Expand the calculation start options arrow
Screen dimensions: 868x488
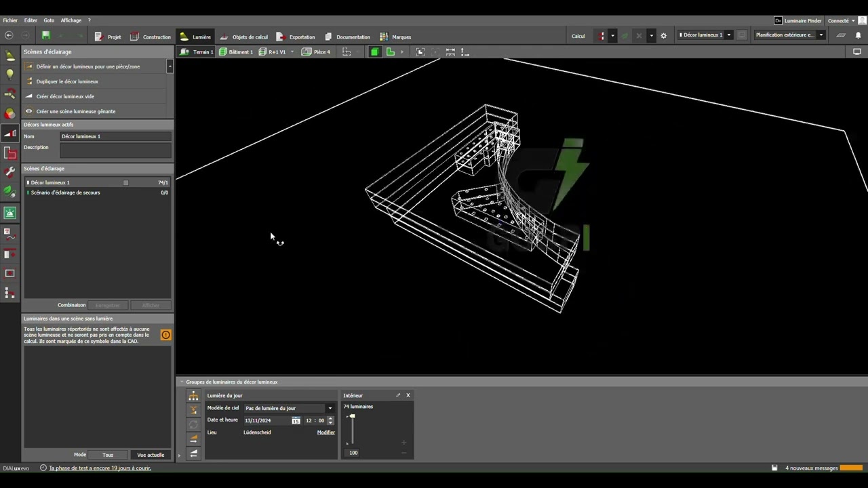pyautogui.click(x=612, y=36)
